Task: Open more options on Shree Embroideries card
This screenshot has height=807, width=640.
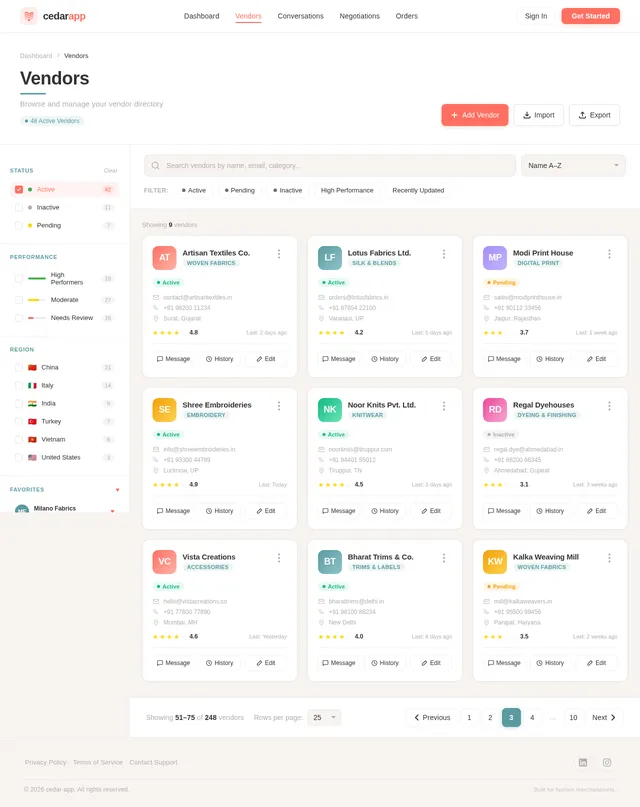Action: pyautogui.click(x=279, y=406)
